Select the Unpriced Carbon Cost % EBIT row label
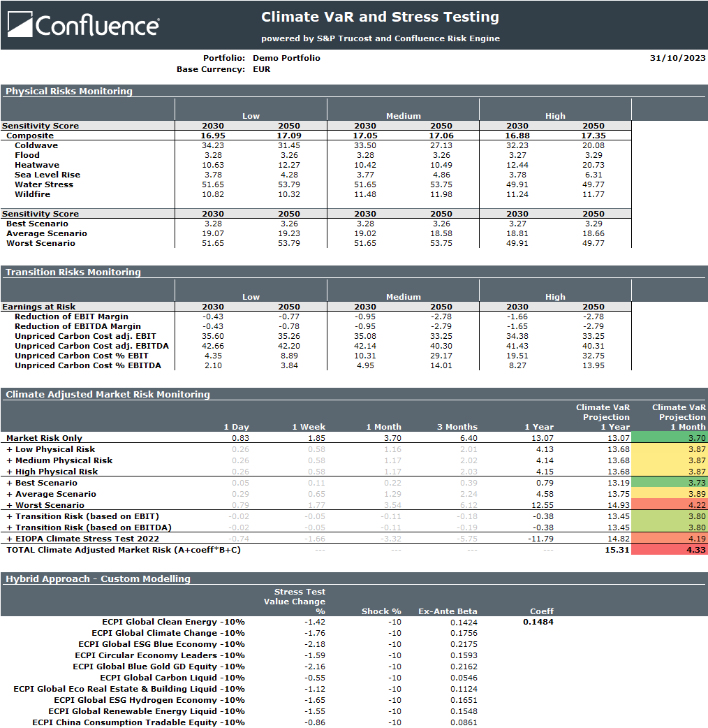Viewport: 708px width, 728px height. (82, 356)
